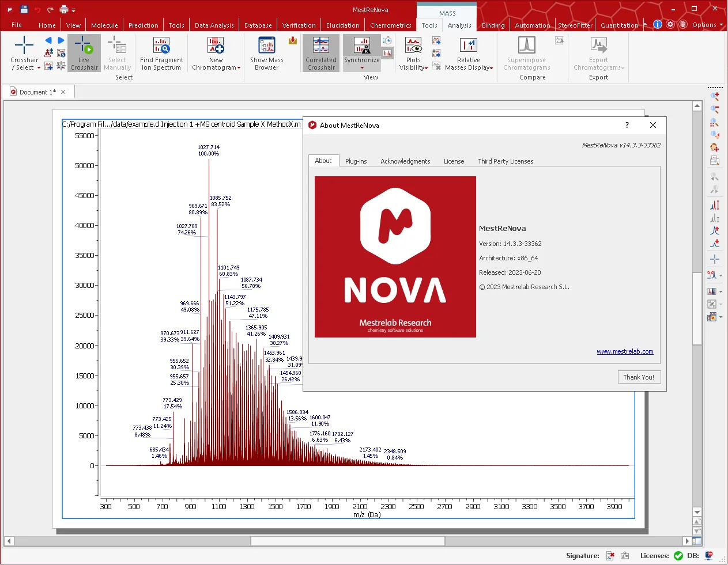Image resolution: width=728 pixels, height=565 pixels.
Task: Click the horizontal scrollbar thumb
Action: 348,541
